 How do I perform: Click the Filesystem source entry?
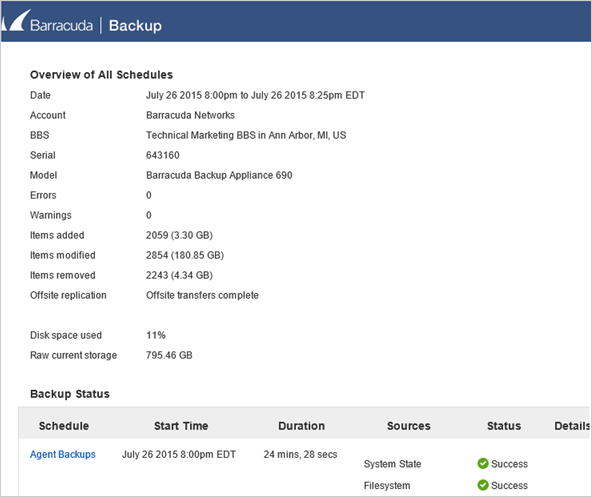(x=387, y=485)
